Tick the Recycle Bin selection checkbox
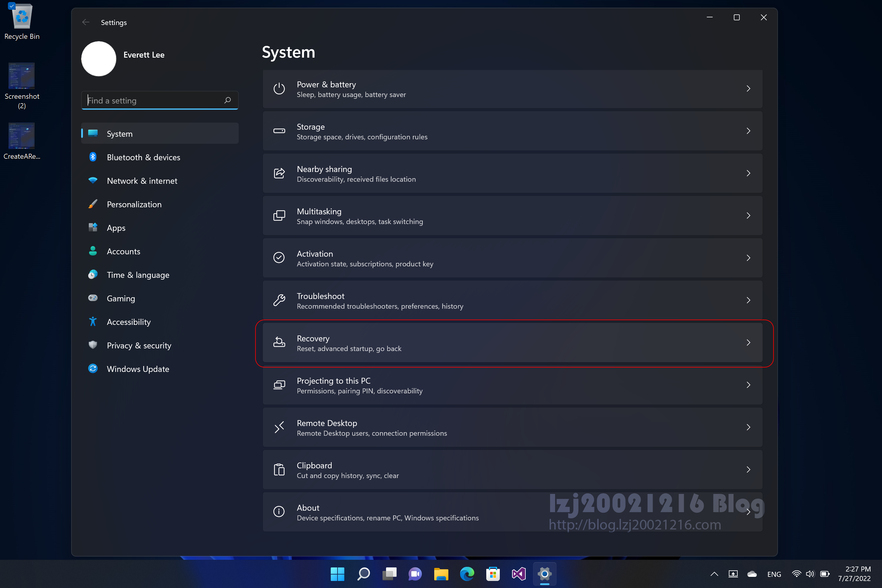This screenshot has width=882, height=588. 12,6
